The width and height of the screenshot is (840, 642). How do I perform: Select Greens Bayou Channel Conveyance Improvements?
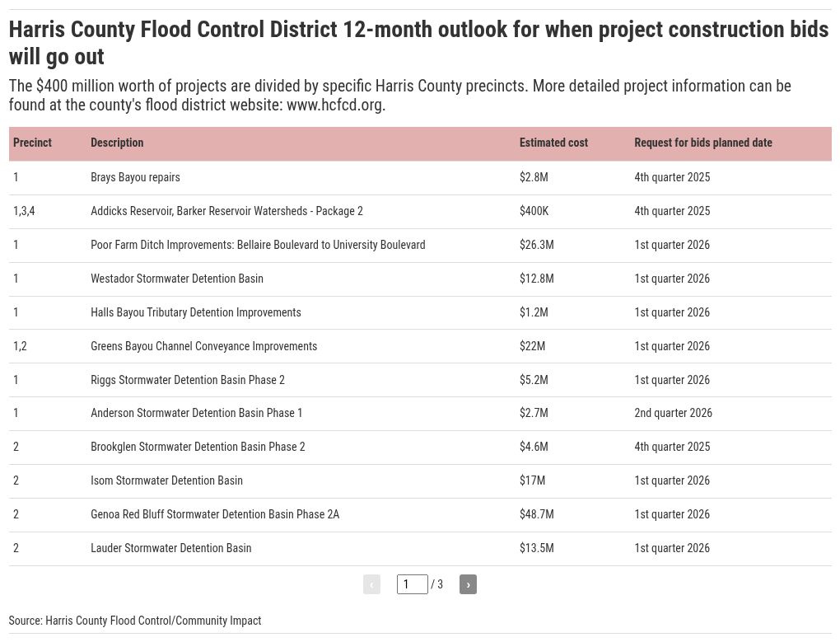coord(203,346)
